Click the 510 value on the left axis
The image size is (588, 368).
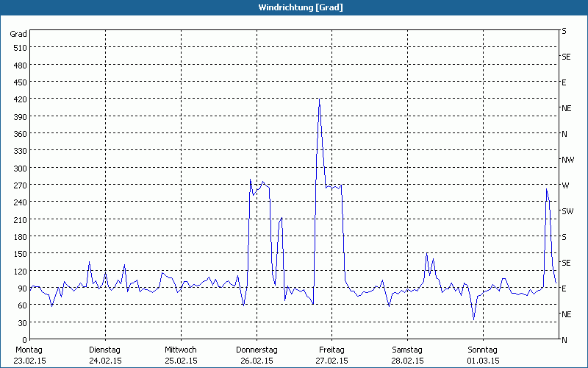pos(20,48)
